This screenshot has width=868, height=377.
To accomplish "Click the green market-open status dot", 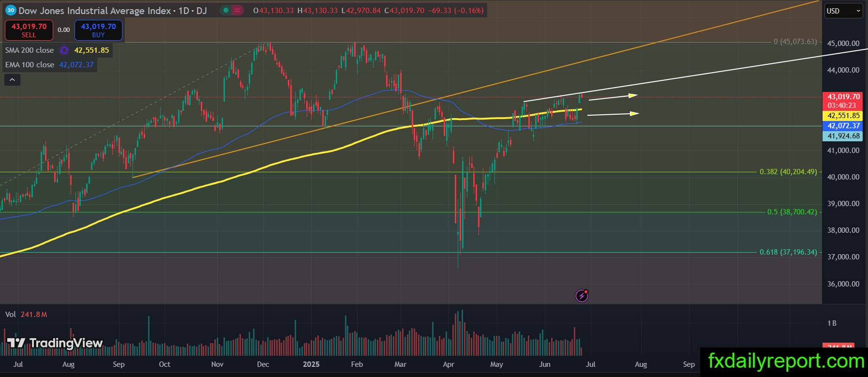I will pos(226,10).
